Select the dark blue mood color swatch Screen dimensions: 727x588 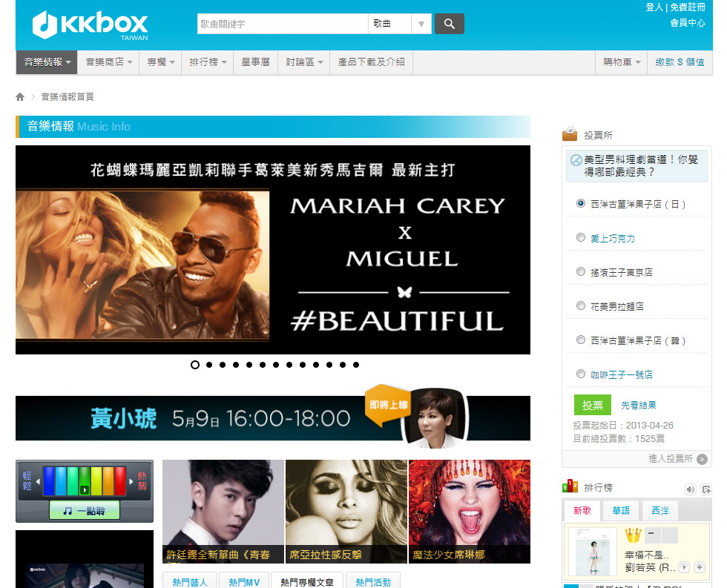(49, 481)
